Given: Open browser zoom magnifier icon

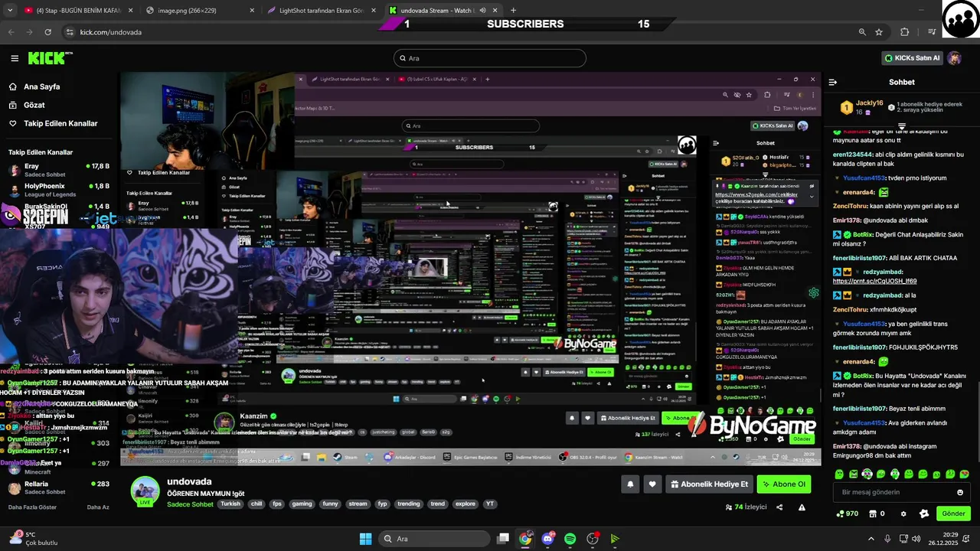Looking at the screenshot, I should tap(862, 32).
